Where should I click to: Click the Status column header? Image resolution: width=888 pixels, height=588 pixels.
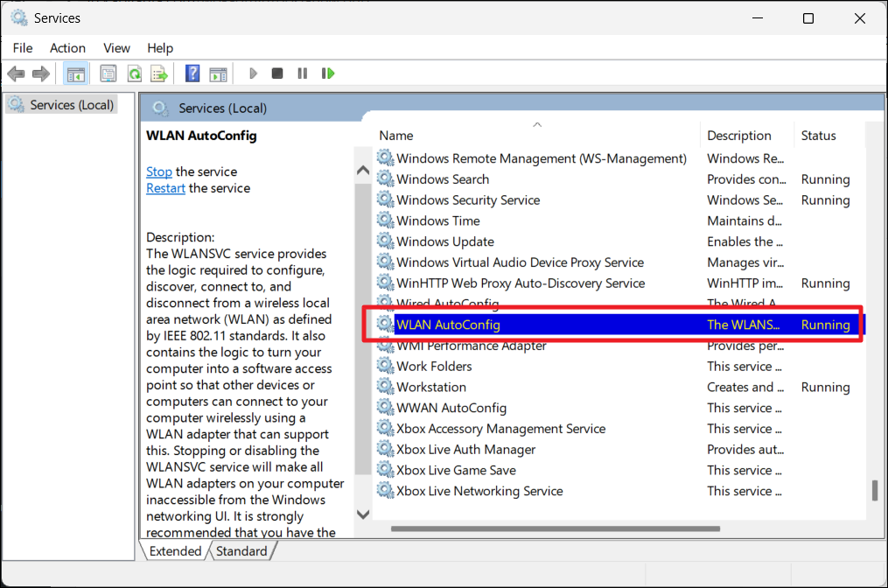[819, 136]
